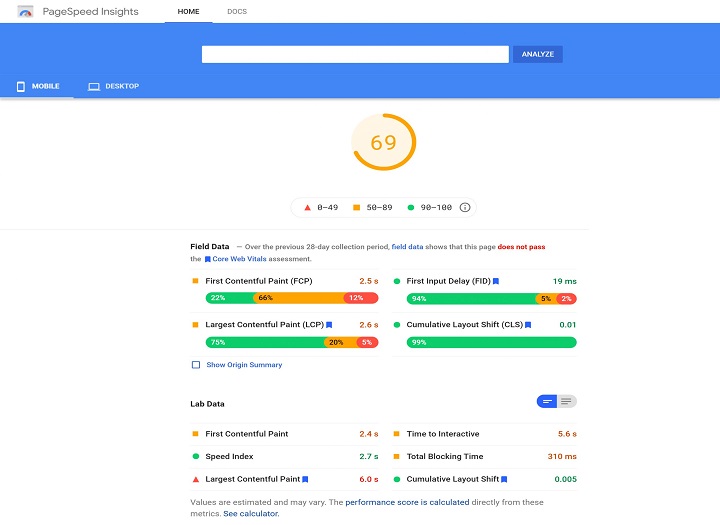Select the expanded Lab Data view toggle
The width and height of the screenshot is (720, 525).
[x=567, y=401]
